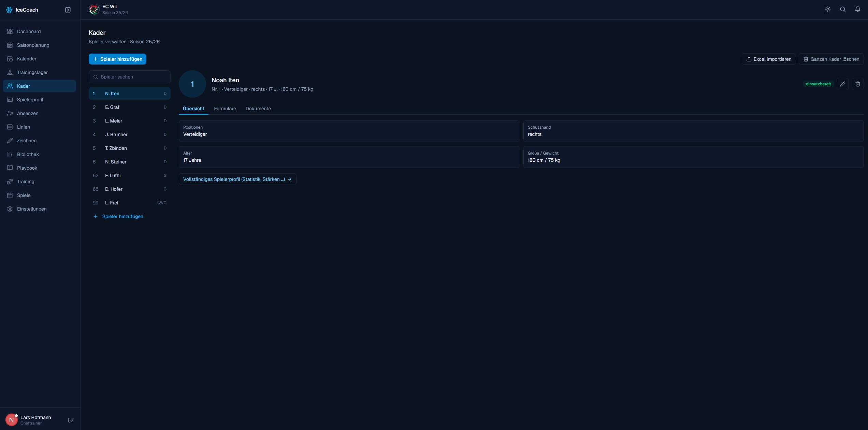This screenshot has height=430, width=868.
Task: Select player J. Brunner
Action: (130, 134)
